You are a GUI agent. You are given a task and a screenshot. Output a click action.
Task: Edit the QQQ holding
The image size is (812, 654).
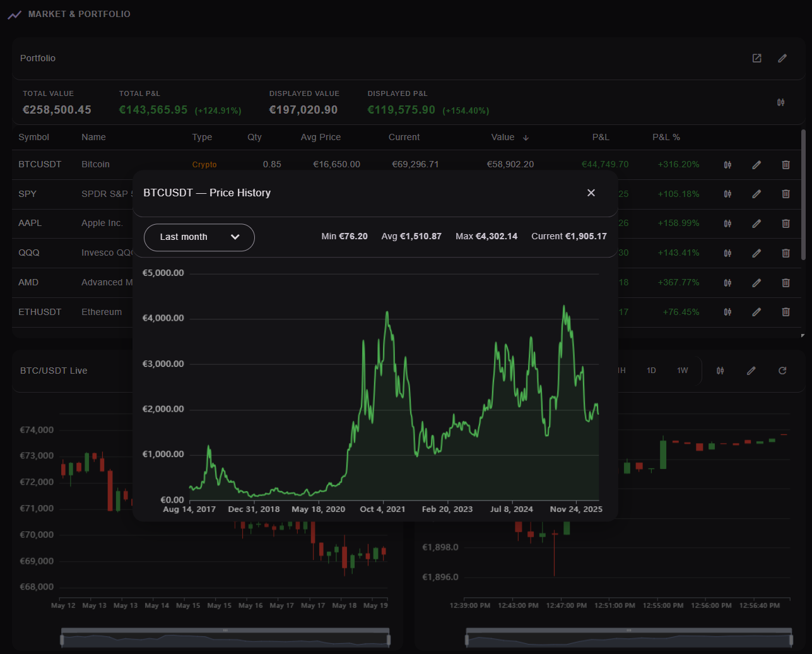(x=756, y=253)
